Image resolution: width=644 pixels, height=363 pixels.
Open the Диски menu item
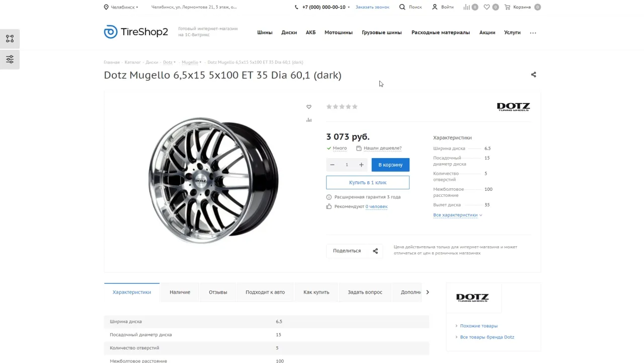pos(289,32)
